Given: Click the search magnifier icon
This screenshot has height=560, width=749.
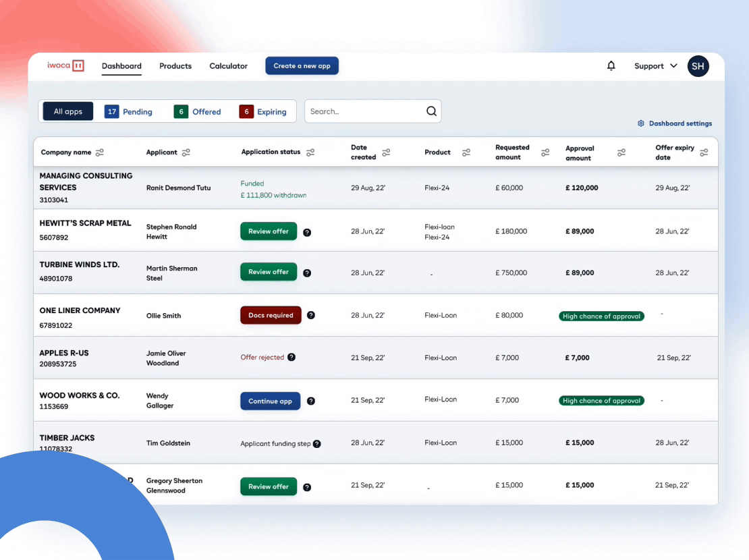Looking at the screenshot, I should 431,110.
